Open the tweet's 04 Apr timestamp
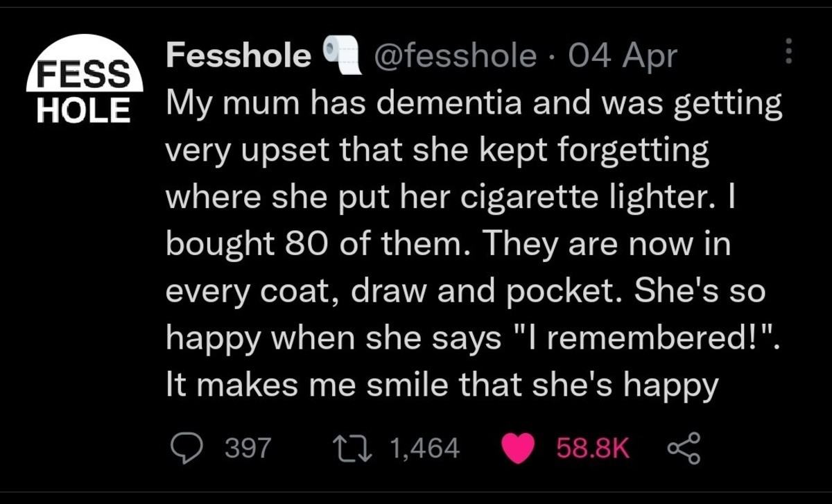832x504 pixels. tap(621, 56)
